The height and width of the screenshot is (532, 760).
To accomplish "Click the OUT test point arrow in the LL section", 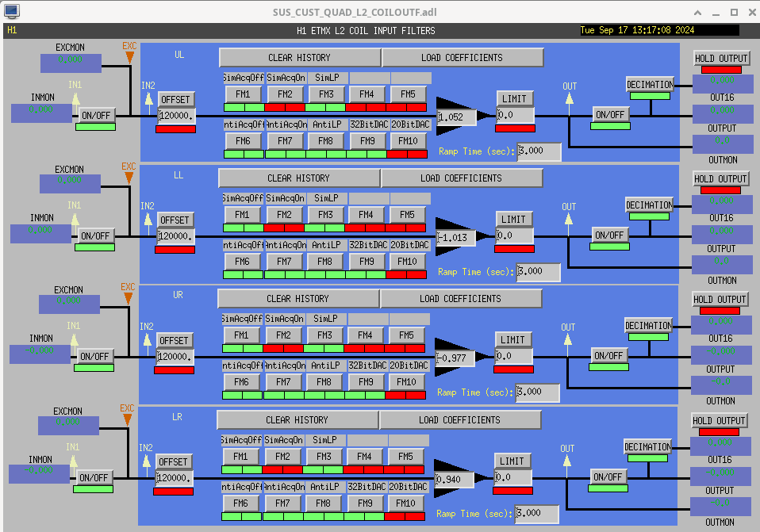I will [569, 219].
